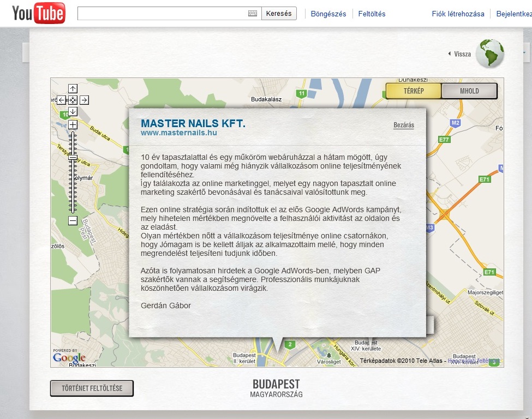Pan the map up with the arrow
The width and height of the screenshot is (532, 419).
pos(73,88)
